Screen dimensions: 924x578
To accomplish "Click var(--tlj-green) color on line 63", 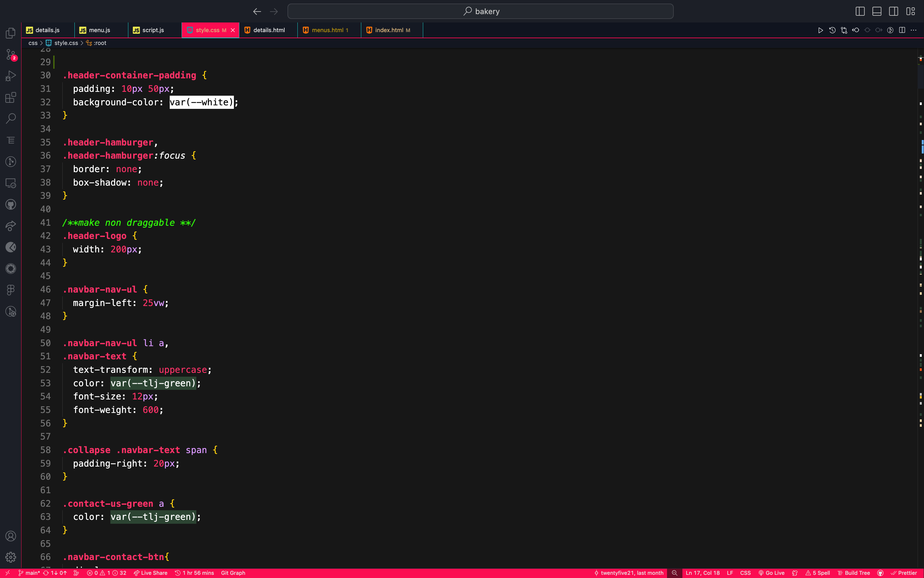I will 153,517.
